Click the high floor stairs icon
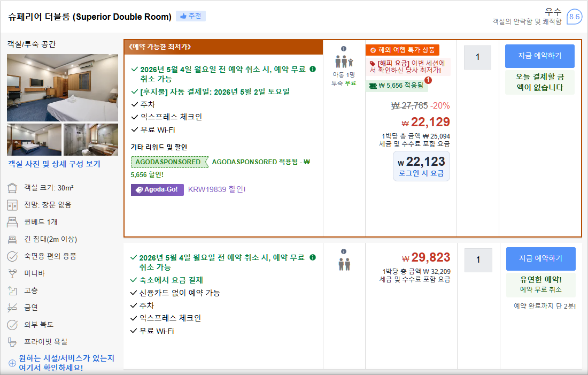This screenshot has width=588, height=375. (x=12, y=290)
